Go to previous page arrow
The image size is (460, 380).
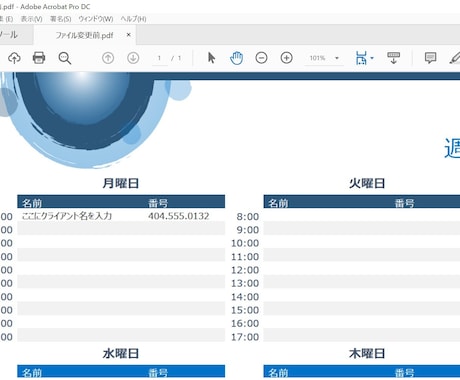pos(108,58)
